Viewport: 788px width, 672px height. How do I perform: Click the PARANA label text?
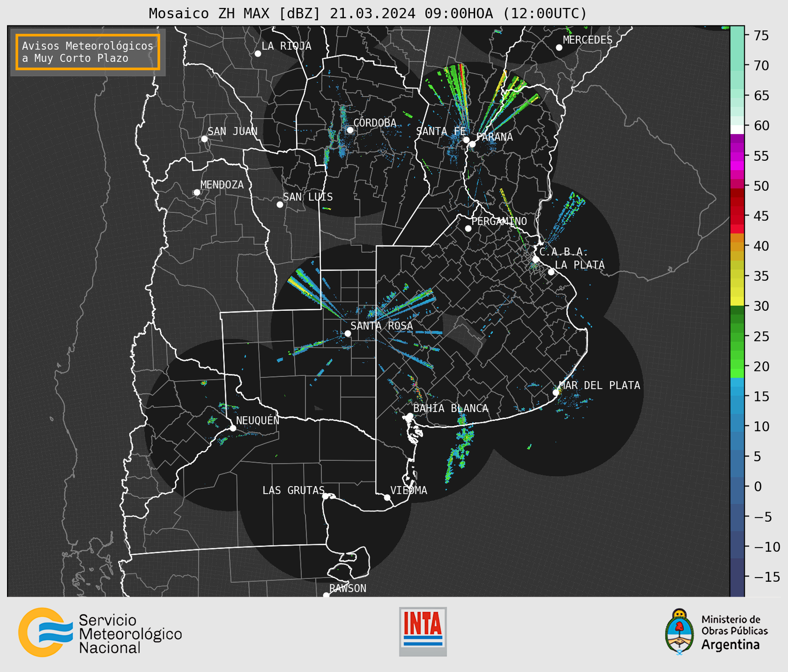[495, 137]
